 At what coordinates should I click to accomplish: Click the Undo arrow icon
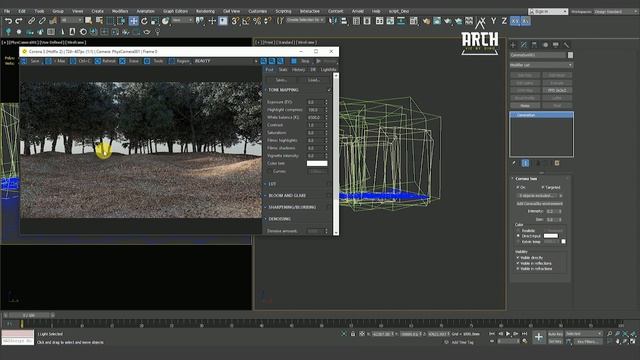(8, 21)
